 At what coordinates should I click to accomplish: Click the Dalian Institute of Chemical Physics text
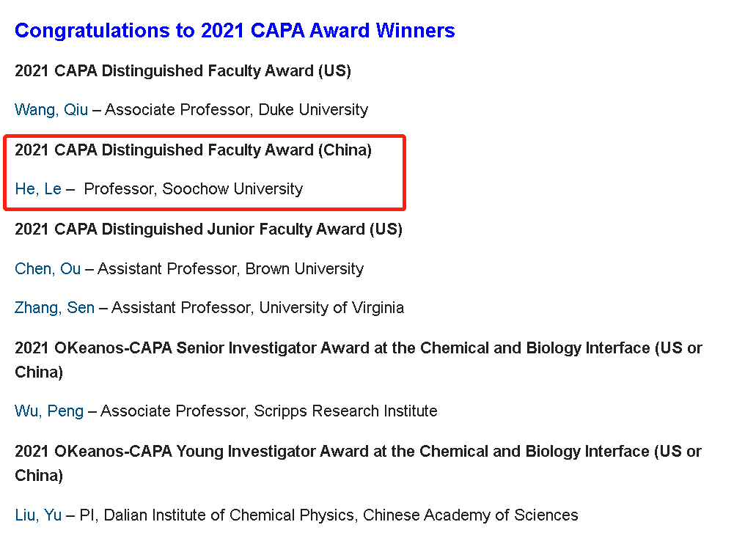click(230, 515)
